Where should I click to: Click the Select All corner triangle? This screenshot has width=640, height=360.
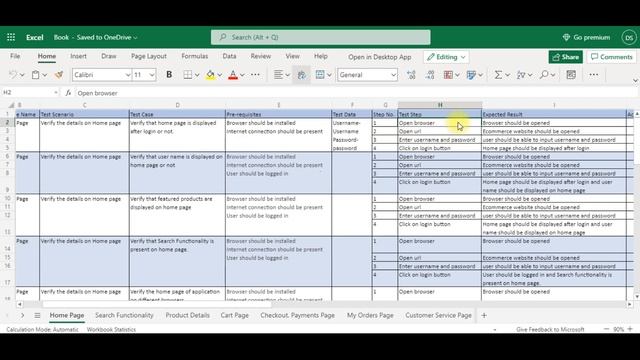click(x=11, y=105)
